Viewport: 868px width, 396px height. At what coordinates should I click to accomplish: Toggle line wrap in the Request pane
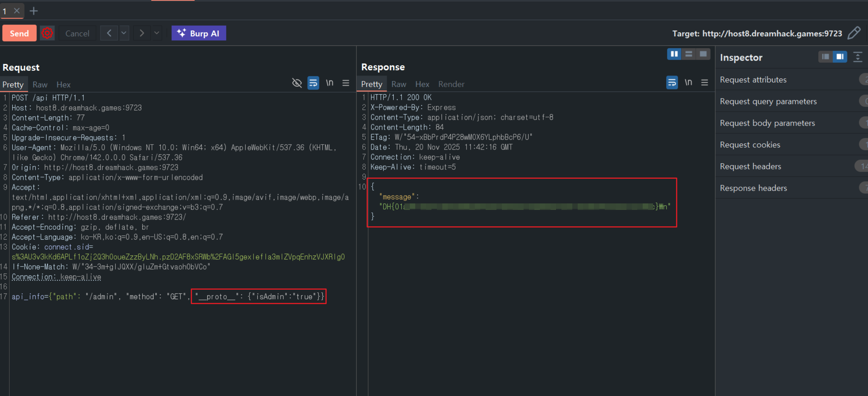point(313,83)
